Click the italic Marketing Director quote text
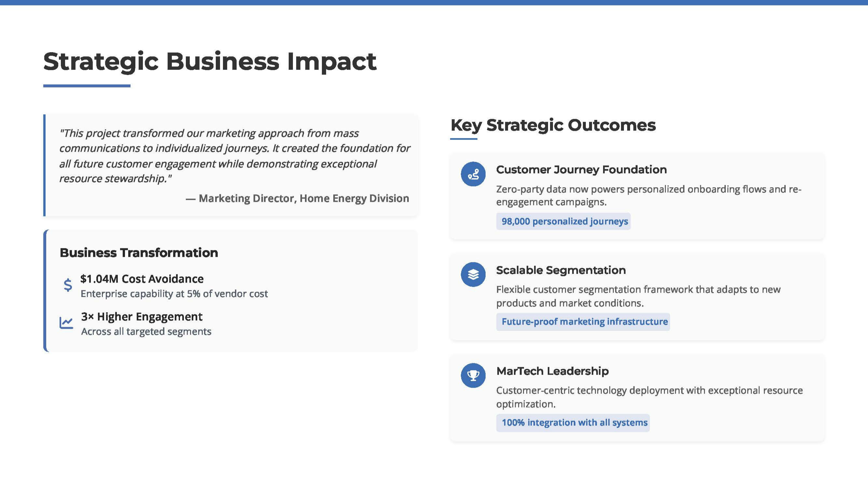The width and height of the screenshot is (868, 488). 234,156
